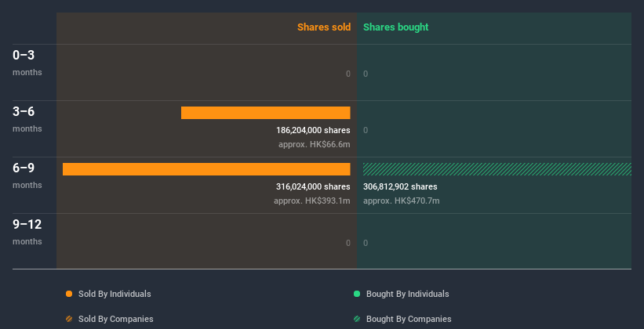The width and height of the screenshot is (644, 329).
Task: Click the zero sold value in 0–3 months
Action: coord(348,74)
